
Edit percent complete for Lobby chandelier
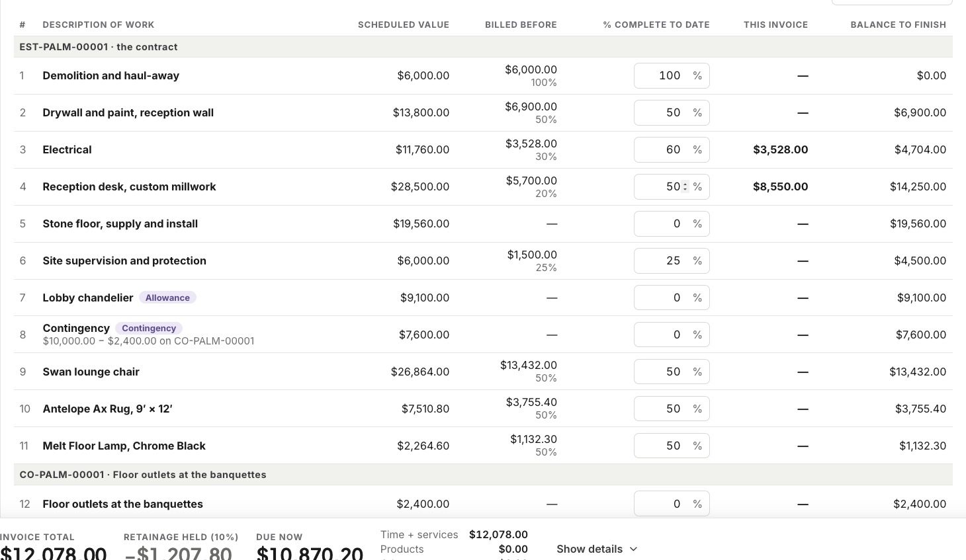[x=672, y=298]
